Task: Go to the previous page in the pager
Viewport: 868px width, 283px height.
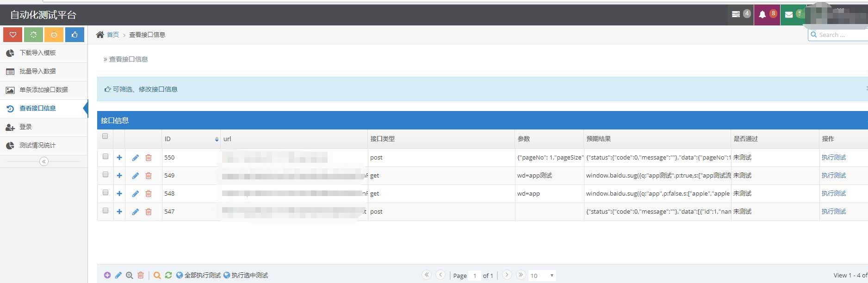Action: click(441, 275)
